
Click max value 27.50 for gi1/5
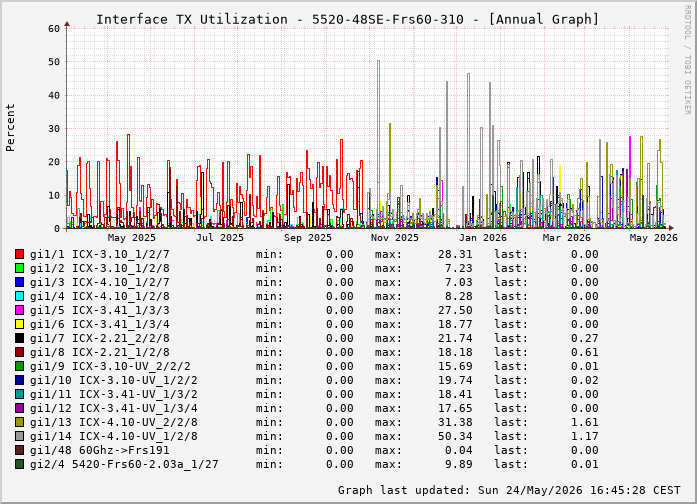[x=455, y=310]
